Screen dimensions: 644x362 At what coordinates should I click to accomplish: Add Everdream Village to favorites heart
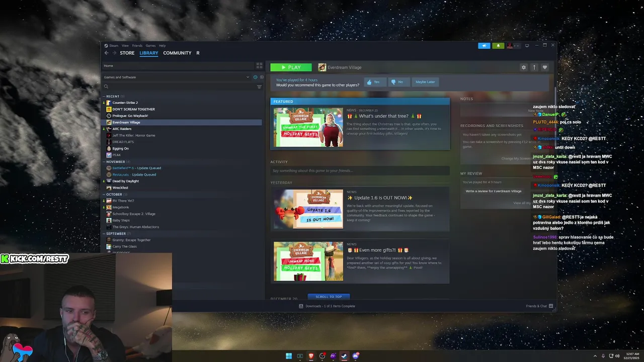(544, 67)
